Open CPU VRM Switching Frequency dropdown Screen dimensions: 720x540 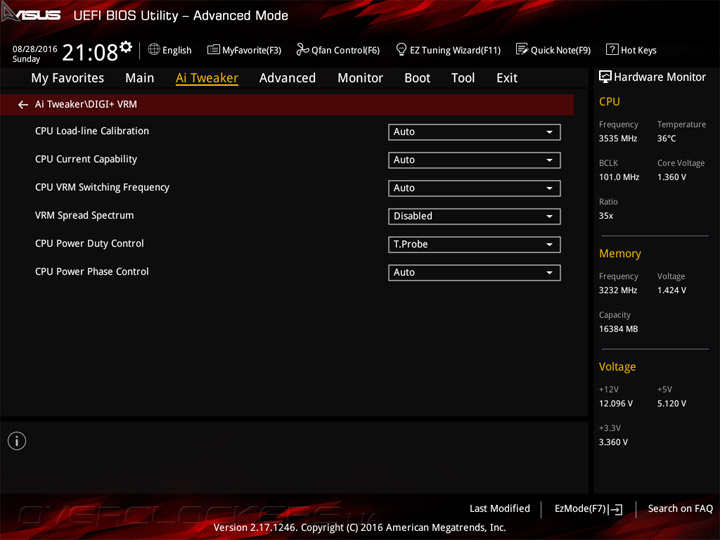[x=474, y=188]
